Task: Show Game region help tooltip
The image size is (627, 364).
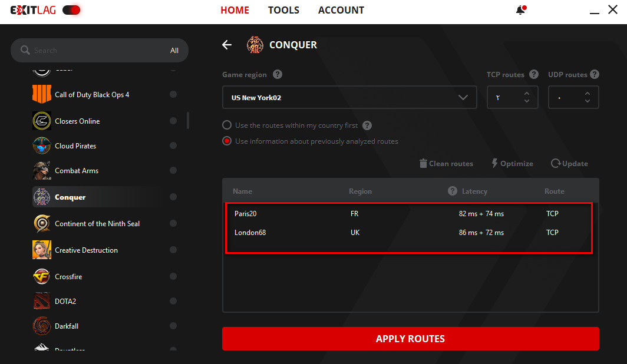Action: 278,74
